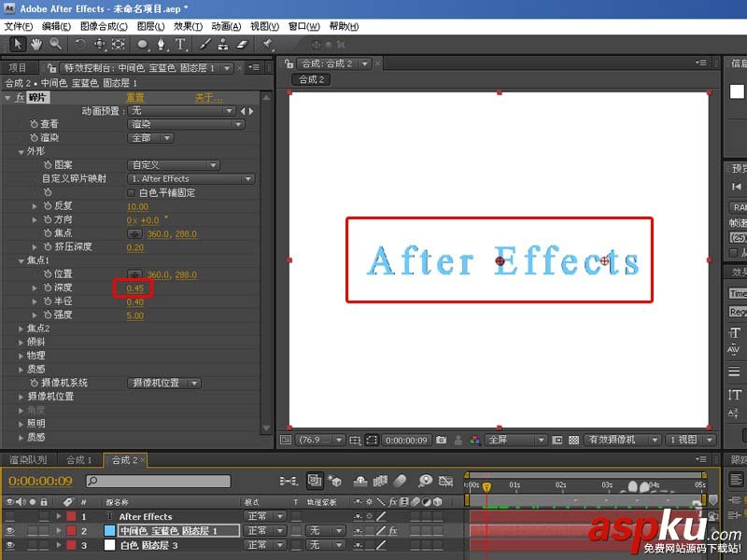The image size is (747, 560).
Task: Click the 关于 about link
Action: click(208, 98)
